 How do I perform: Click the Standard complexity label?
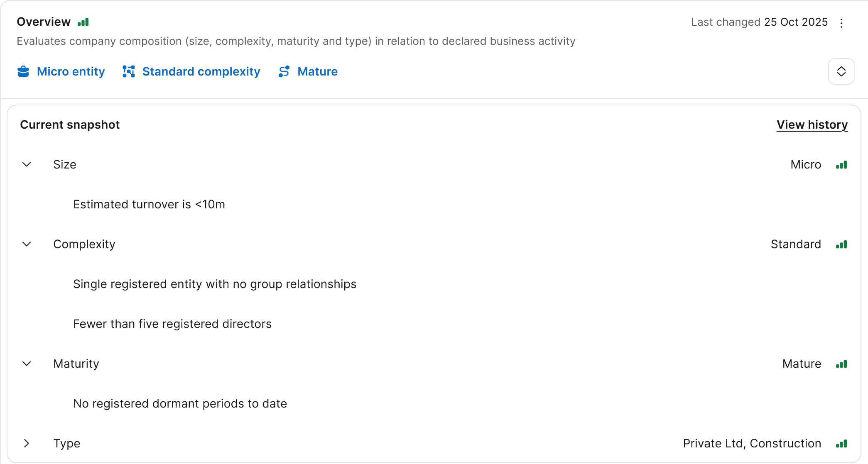point(201,71)
